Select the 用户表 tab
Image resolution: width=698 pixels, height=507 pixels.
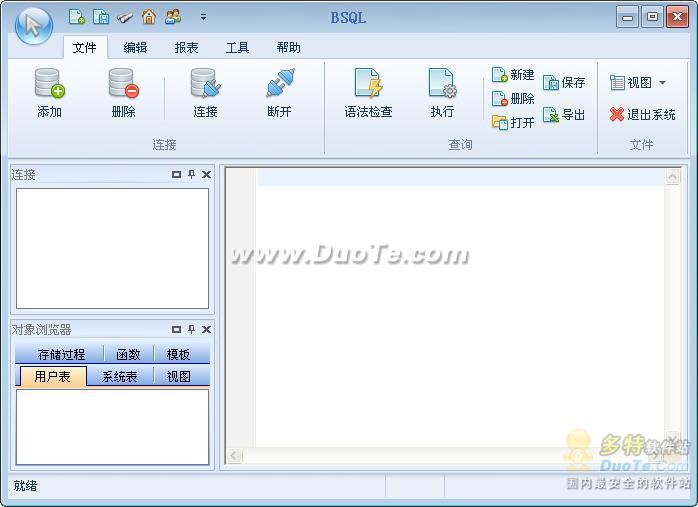(53, 377)
